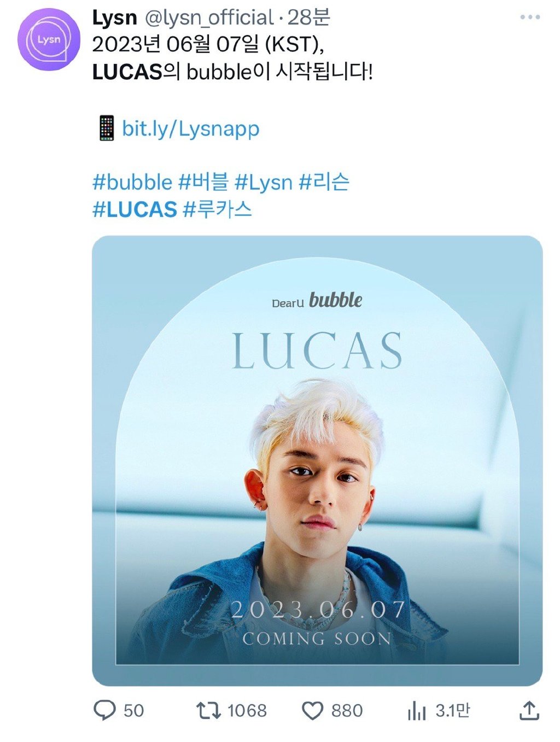Click the reply speech bubble icon
This screenshot has width=560, height=742.
pos(104,710)
